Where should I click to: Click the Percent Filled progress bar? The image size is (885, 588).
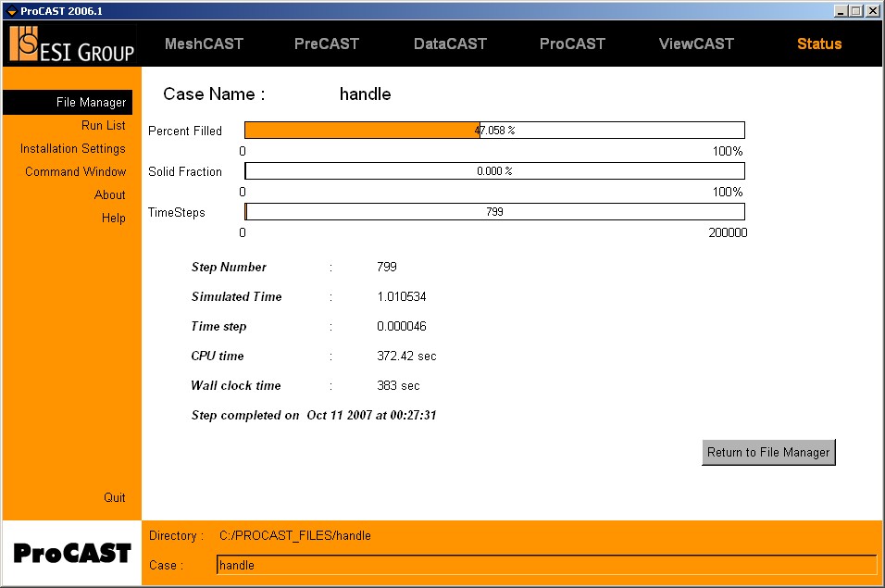pyautogui.click(x=494, y=131)
